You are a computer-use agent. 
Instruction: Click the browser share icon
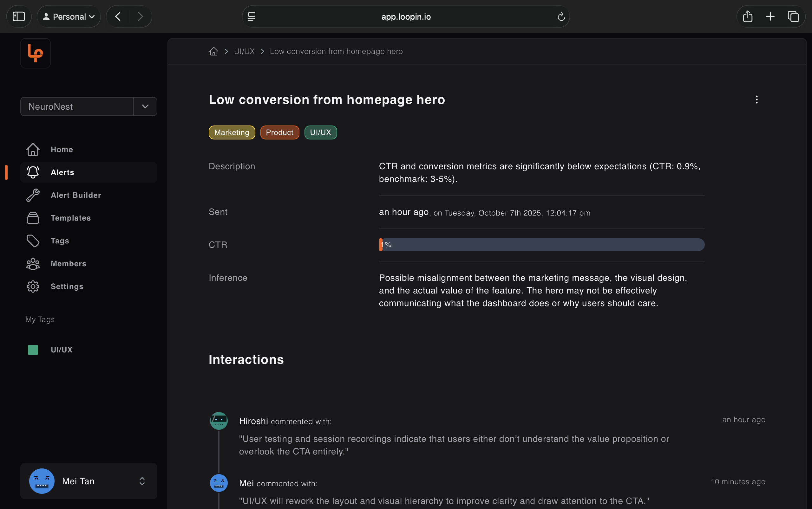(748, 16)
